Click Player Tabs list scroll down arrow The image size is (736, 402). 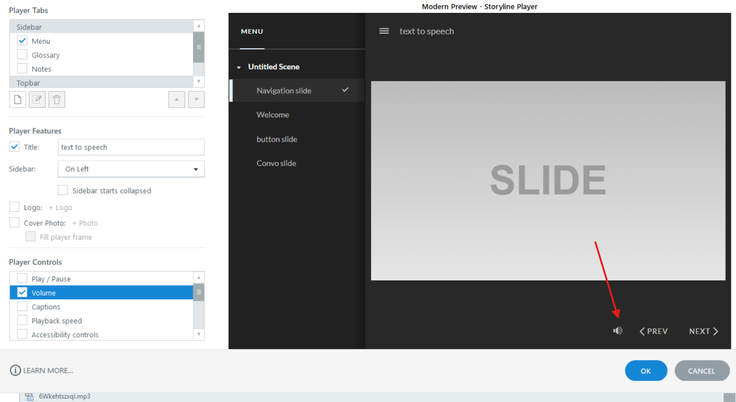pos(199,81)
